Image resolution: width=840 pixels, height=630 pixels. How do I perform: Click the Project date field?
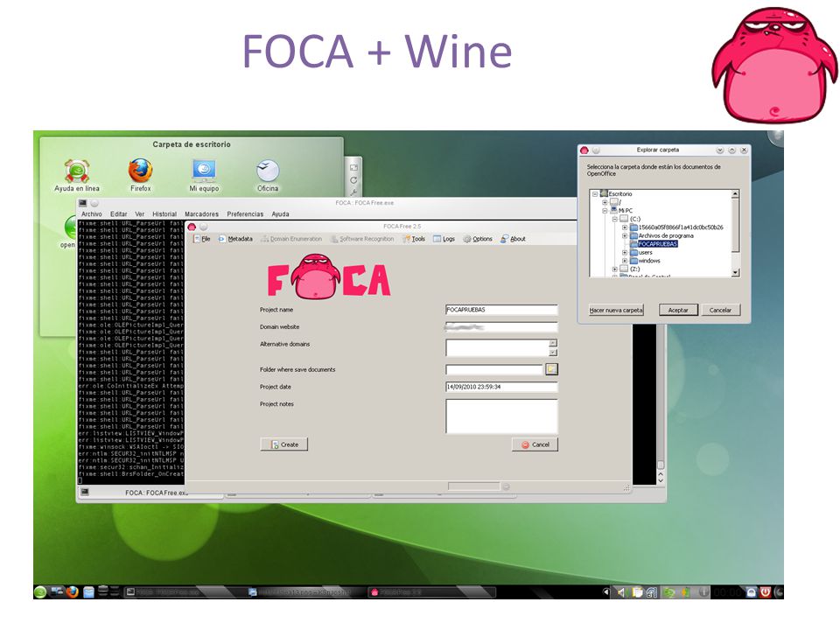coord(501,387)
